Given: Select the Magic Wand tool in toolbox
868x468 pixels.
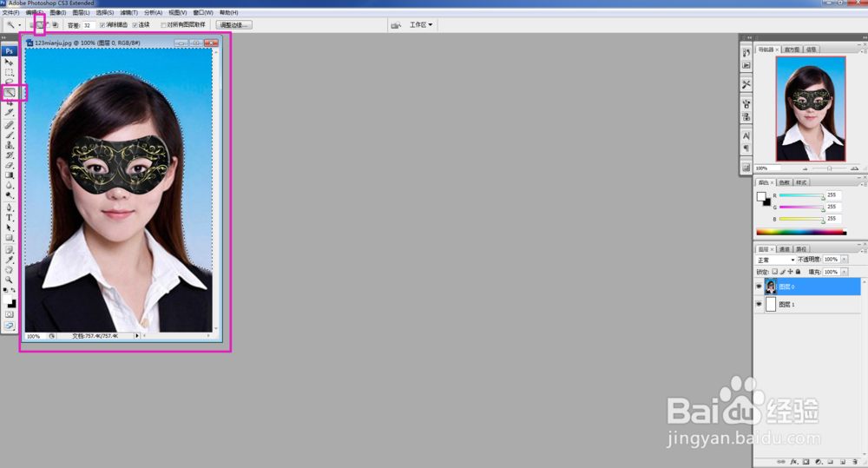Looking at the screenshot, I should pos(10,93).
